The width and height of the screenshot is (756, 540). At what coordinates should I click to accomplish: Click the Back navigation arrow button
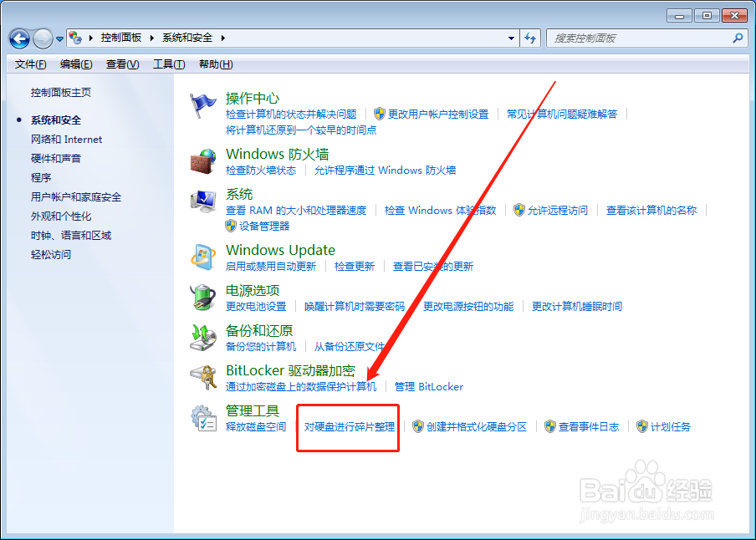(20, 38)
